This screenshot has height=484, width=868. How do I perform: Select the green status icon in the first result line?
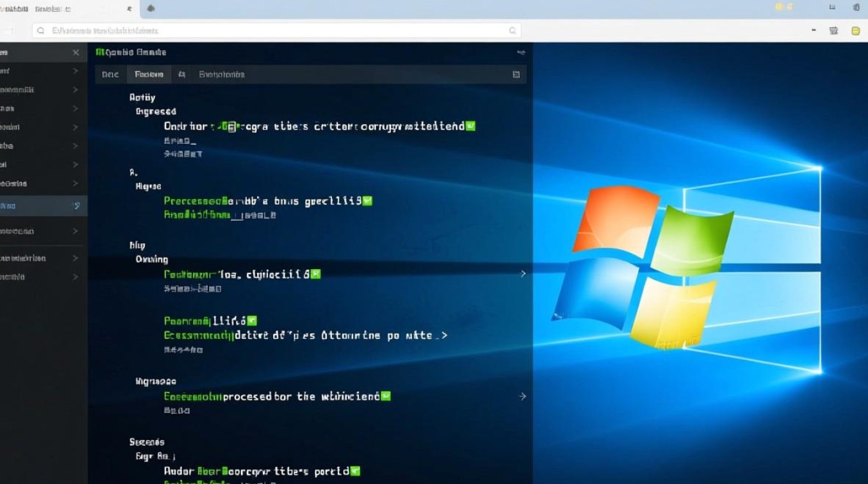(x=472, y=126)
